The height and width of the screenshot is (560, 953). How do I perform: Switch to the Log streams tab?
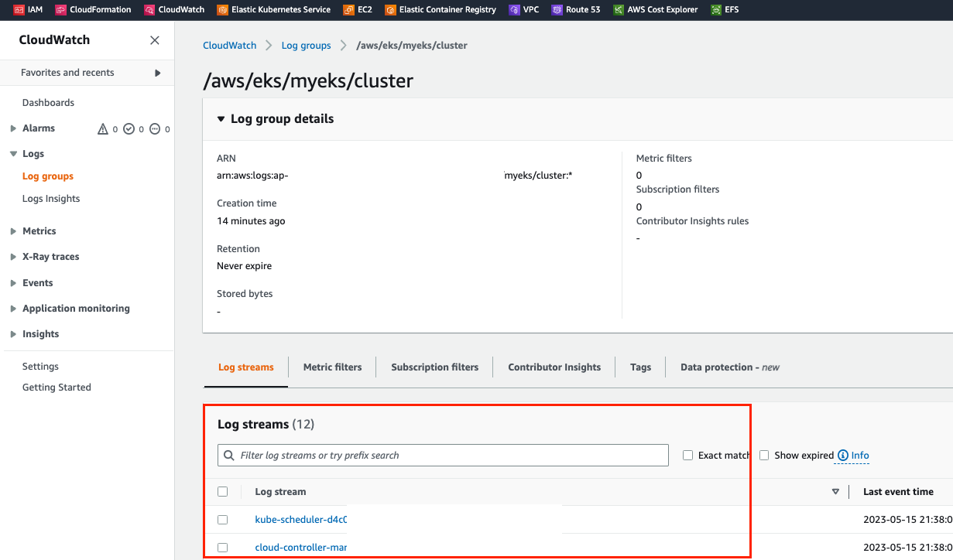(246, 367)
